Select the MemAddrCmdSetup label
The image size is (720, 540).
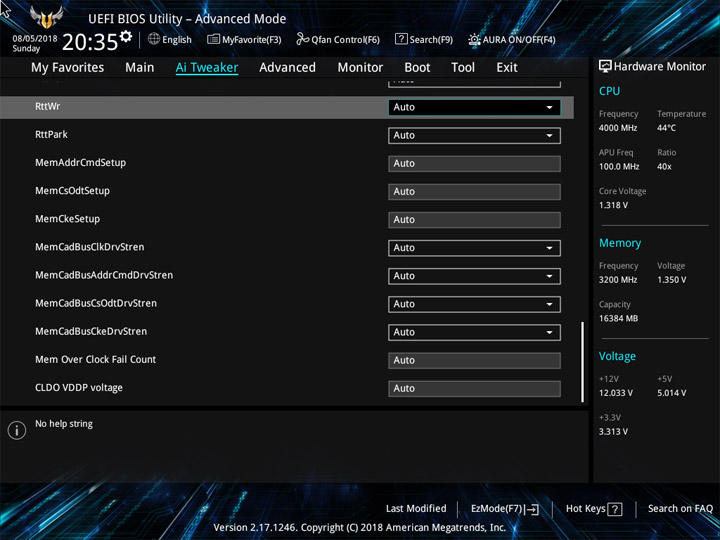pyautogui.click(x=80, y=163)
